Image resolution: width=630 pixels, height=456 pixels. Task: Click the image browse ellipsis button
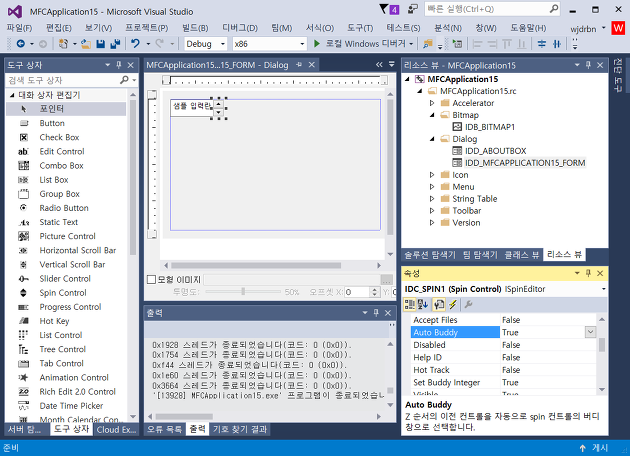[387, 280]
